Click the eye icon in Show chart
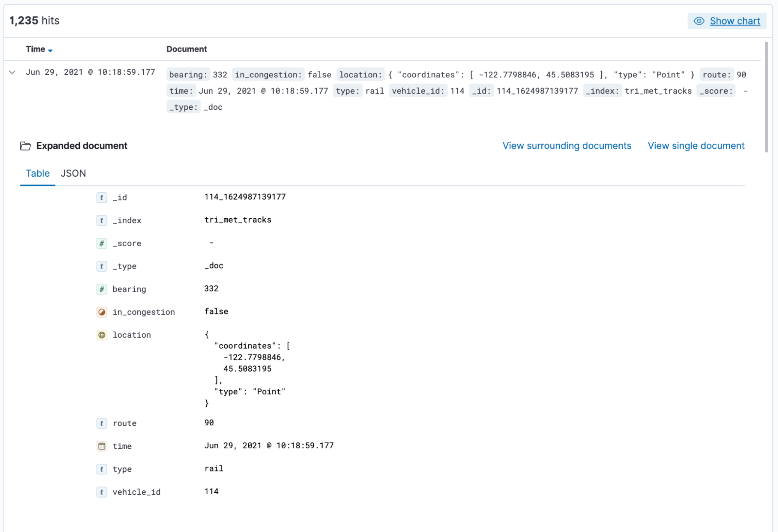The image size is (778, 532). click(699, 21)
